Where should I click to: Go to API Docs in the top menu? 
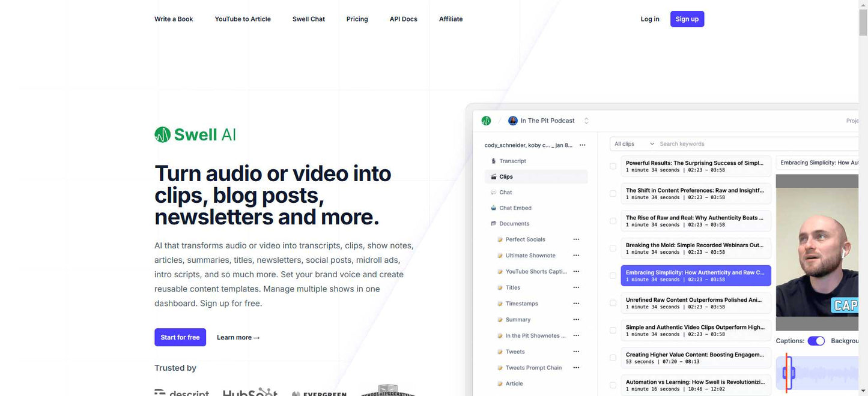[x=403, y=19]
